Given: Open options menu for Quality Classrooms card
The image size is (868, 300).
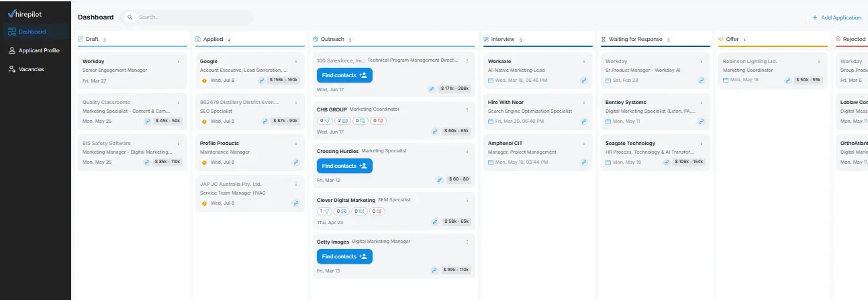Looking at the screenshot, I should pyautogui.click(x=178, y=103).
